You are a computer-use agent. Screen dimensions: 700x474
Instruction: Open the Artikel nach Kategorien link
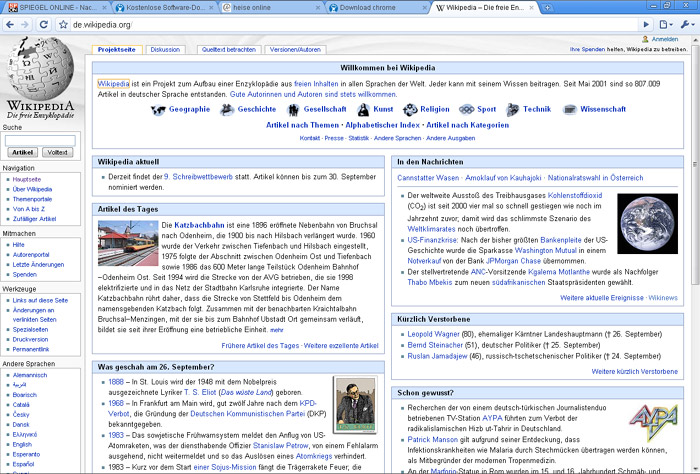467,125
